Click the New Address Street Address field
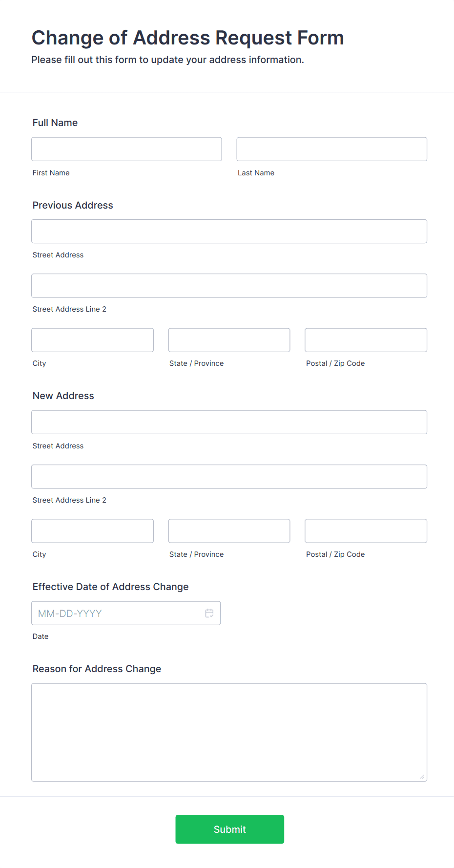The height and width of the screenshot is (868, 454). (229, 422)
